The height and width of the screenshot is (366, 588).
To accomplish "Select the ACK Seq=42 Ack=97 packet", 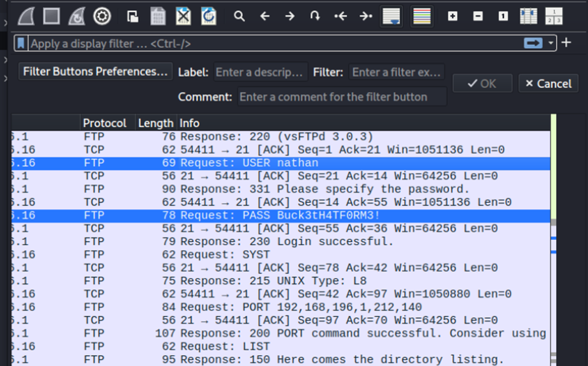I will coord(281,294).
